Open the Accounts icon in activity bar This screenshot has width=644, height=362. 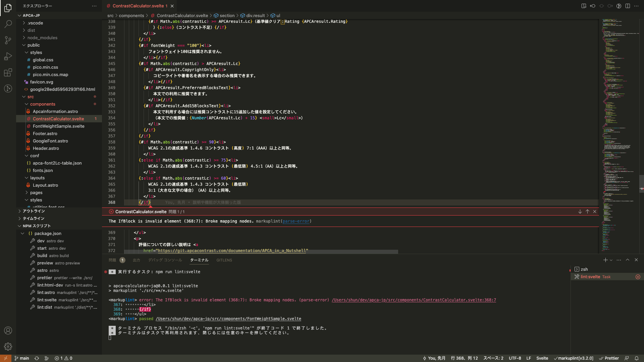8,330
